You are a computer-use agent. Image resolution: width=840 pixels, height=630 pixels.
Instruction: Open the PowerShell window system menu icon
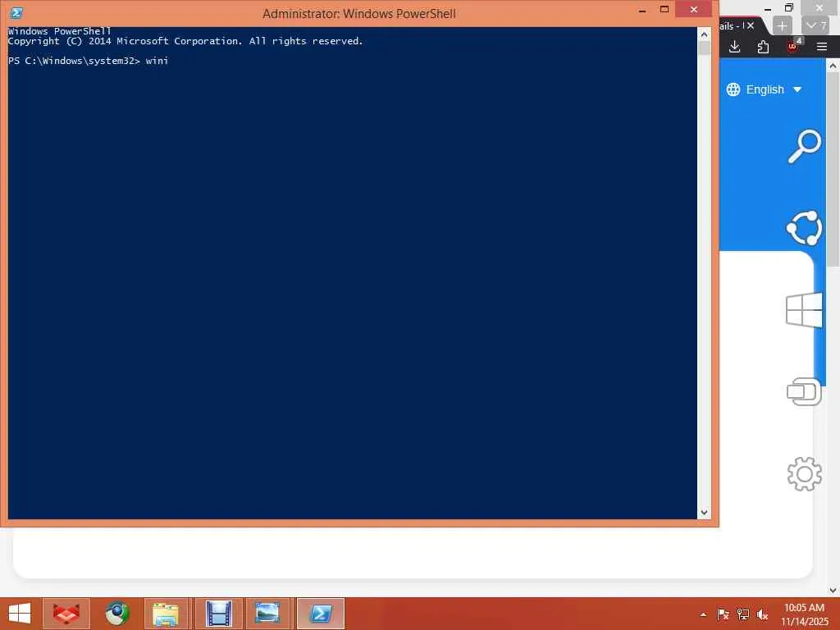(16, 13)
